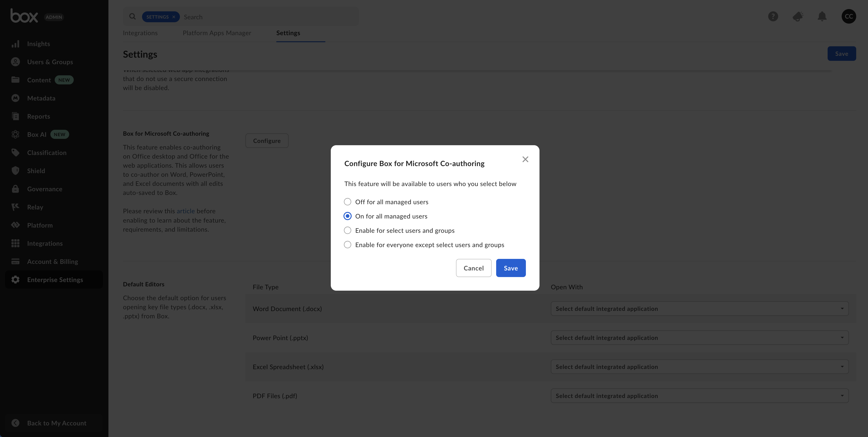Switch to the Integrations tab
The width and height of the screenshot is (868, 437).
[x=140, y=33]
